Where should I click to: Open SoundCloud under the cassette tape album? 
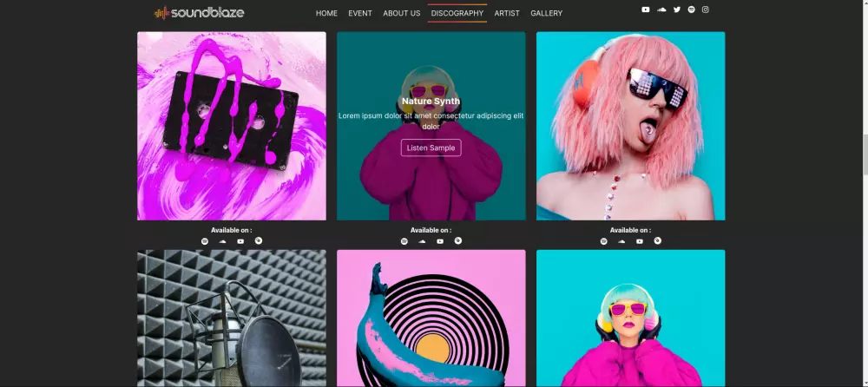tap(222, 241)
